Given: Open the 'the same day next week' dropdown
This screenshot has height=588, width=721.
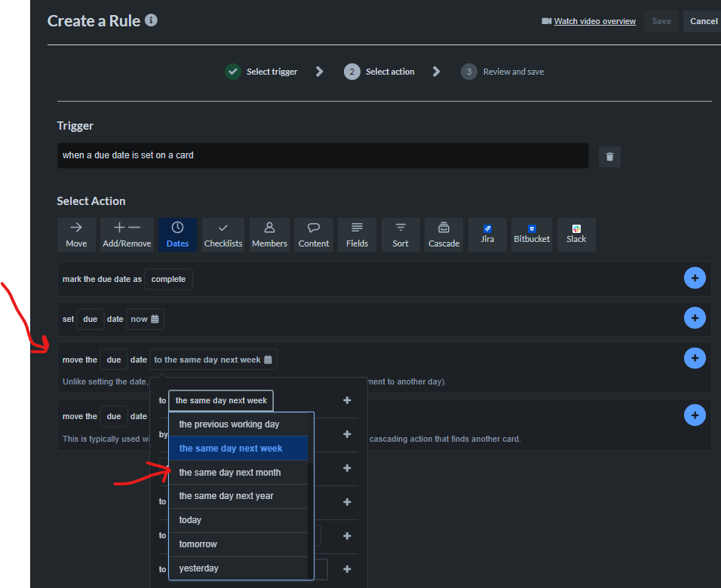Looking at the screenshot, I should tap(221, 400).
